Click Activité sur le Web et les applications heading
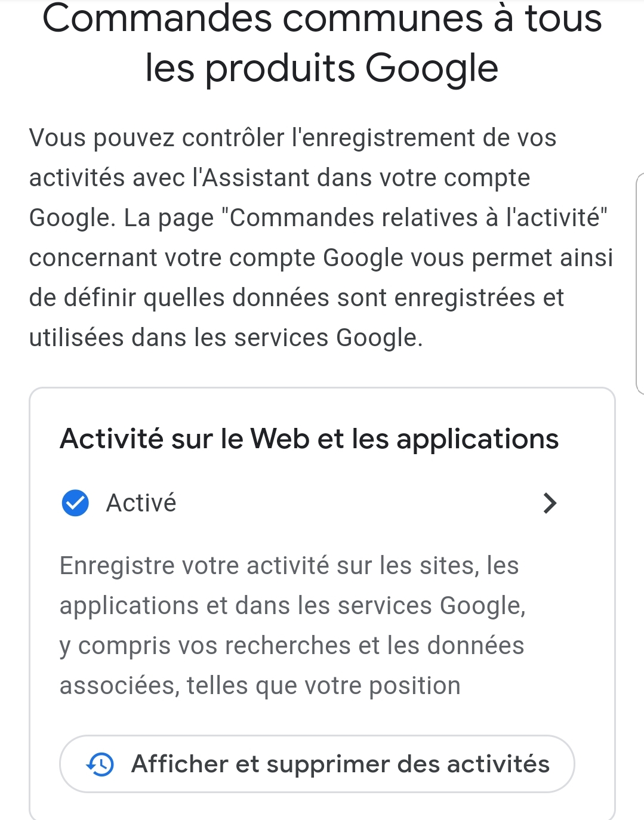Image resolution: width=644 pixels, height=820 pixels. [x=309, y=439]
